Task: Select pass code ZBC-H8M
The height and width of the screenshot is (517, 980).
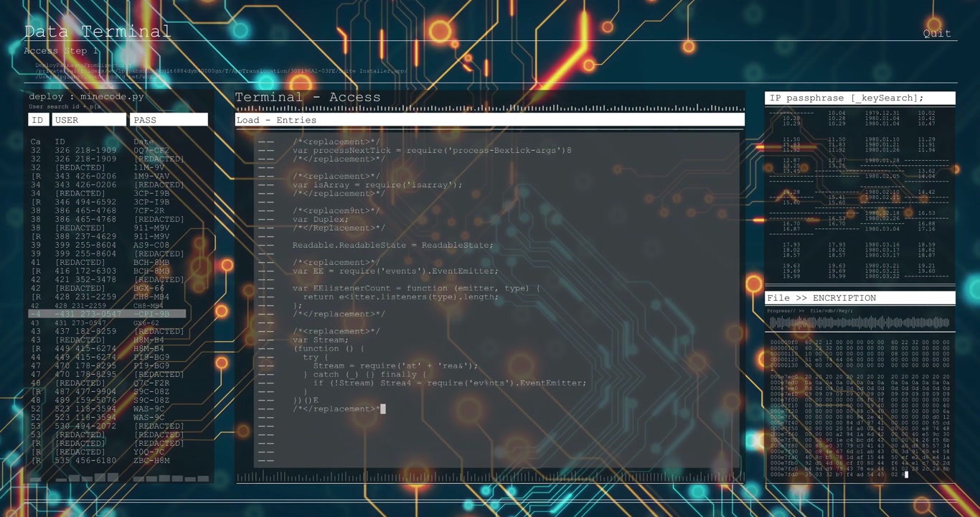Action: pos(151,460)
